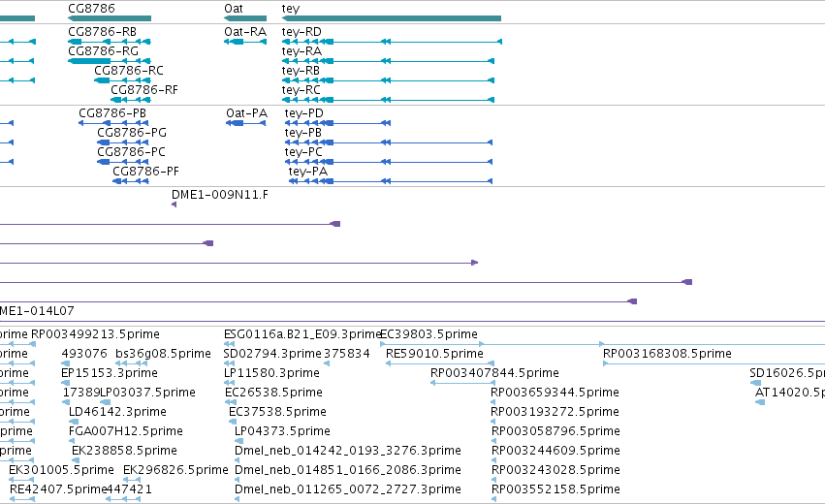The height and width of the screenshot is (504, 825).
Task: Open EST RP003407844.5prime
Action: click(x=494, y=373)
